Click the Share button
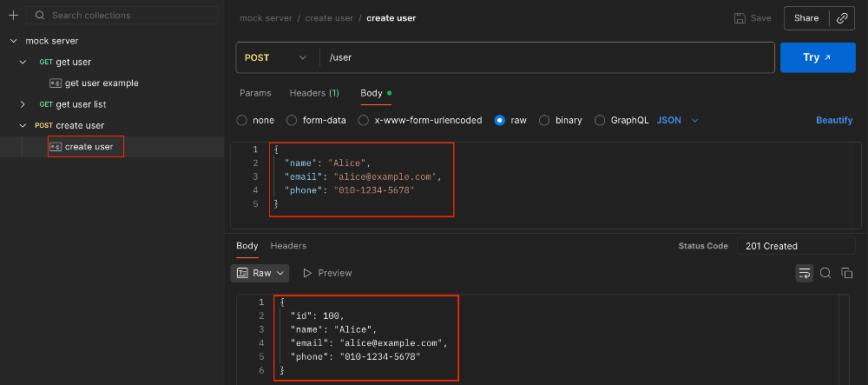Screen dimensions: 868x385 point(806,18)
